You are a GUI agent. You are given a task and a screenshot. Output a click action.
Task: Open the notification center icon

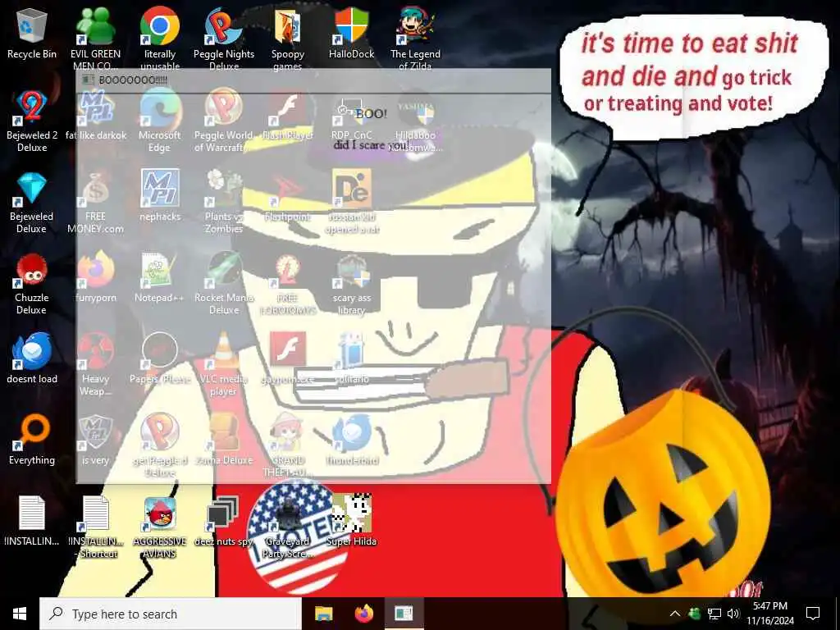tap(813, 614)
